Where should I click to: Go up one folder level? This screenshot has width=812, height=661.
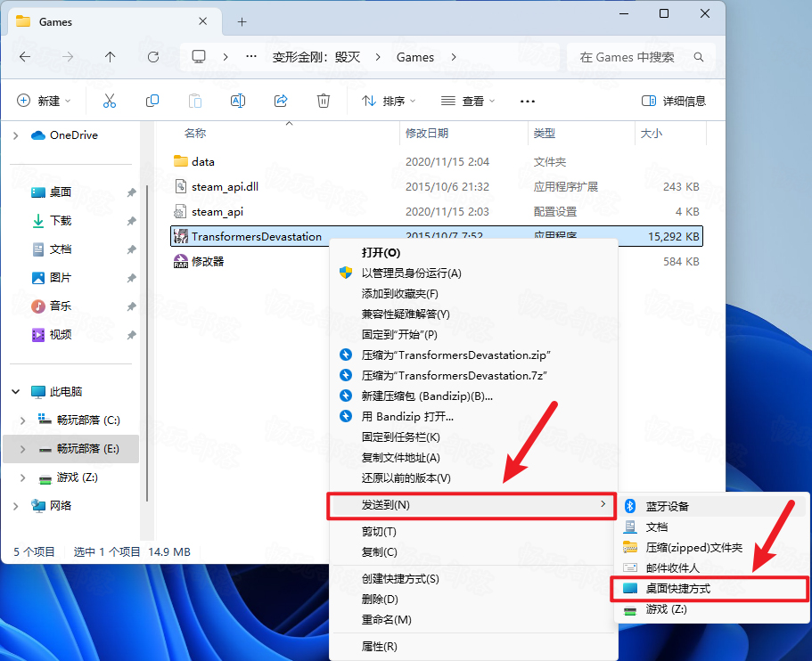point(110,57)
